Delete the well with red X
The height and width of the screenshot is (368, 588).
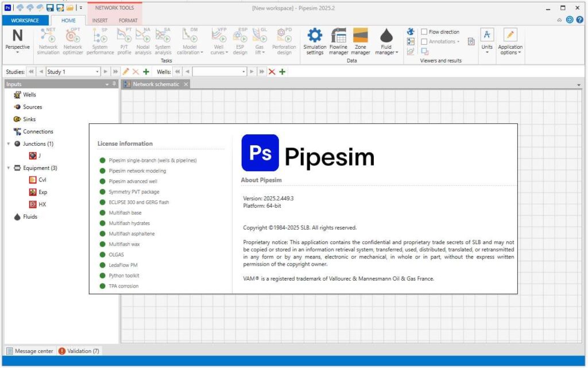(272, 72)
